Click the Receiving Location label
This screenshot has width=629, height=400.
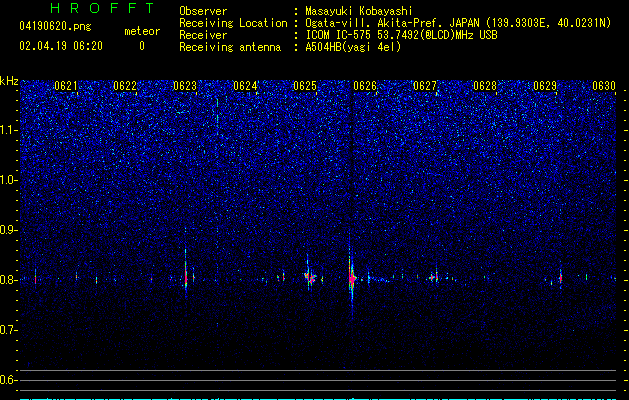click(x=233, y=23)
